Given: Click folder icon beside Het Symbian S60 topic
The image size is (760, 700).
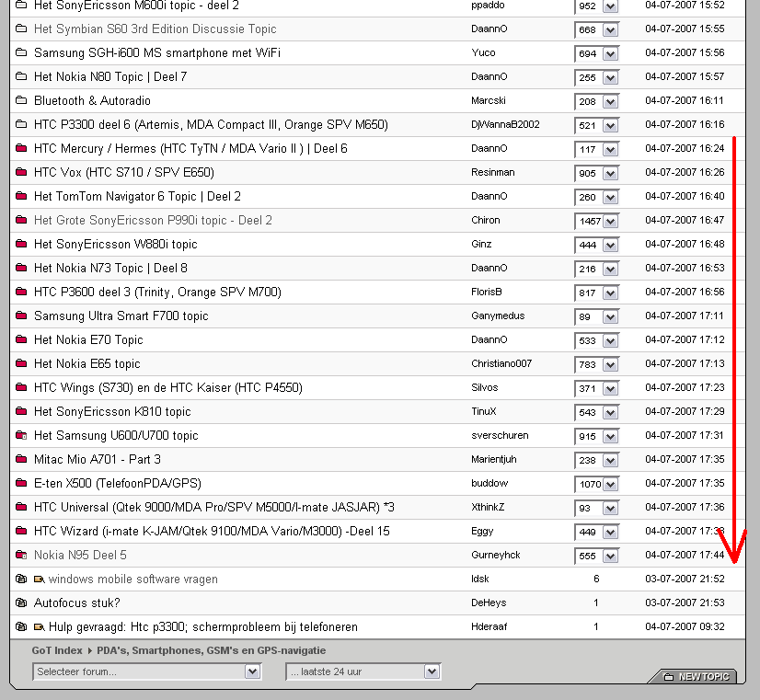Looking at the screenshot, I should (21, 29).
